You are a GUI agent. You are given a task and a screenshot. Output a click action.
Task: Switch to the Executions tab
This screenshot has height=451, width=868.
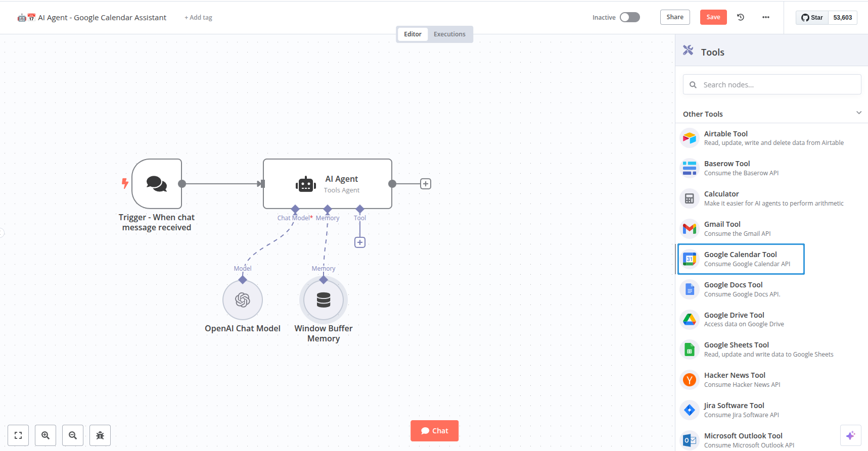click(449, 34)
